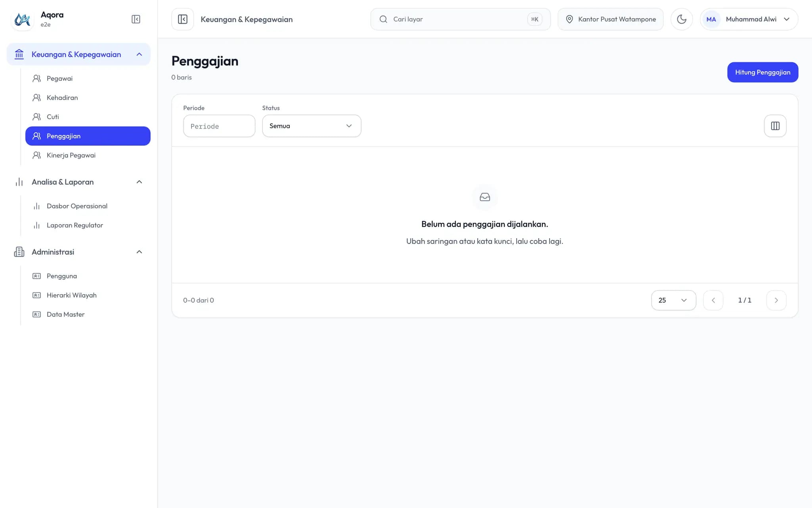Go to previous page arrow

click(713, 300)
